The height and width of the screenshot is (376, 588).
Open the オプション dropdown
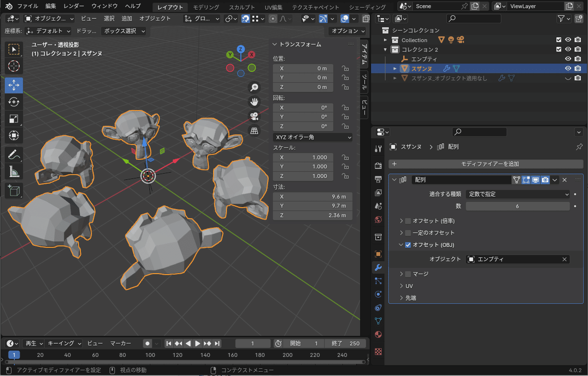(x=347, y=31)
